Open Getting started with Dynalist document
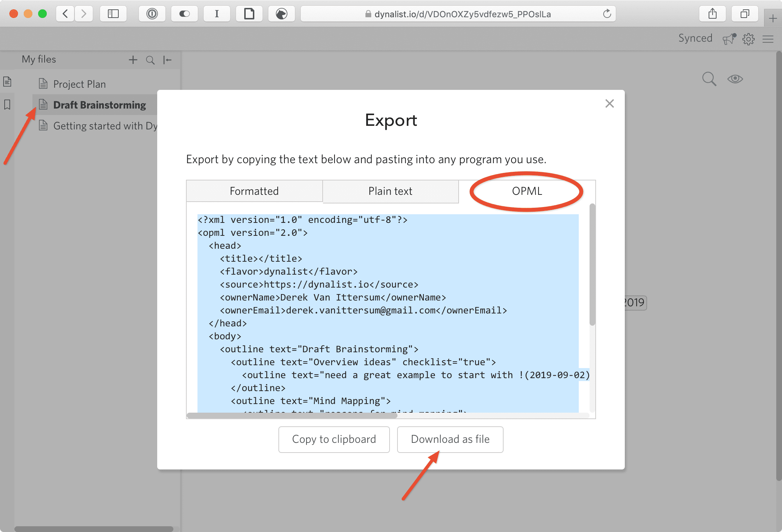The height and width of the screenshot is (532, 782). 105,126
